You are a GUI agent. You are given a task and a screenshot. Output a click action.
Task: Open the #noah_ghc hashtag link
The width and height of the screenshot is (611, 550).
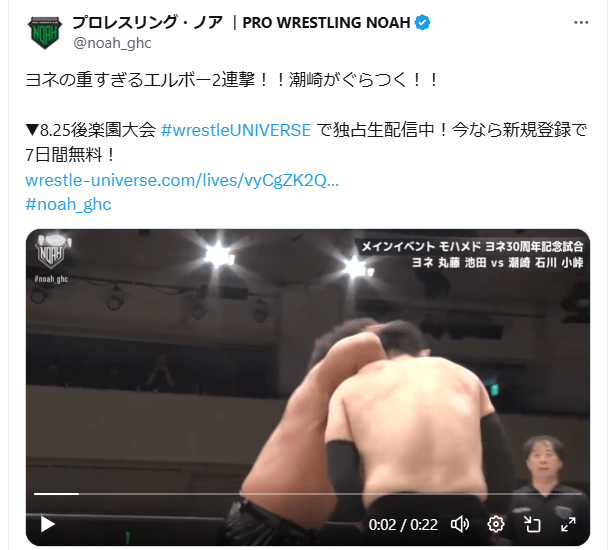click(x=69, y=204)
